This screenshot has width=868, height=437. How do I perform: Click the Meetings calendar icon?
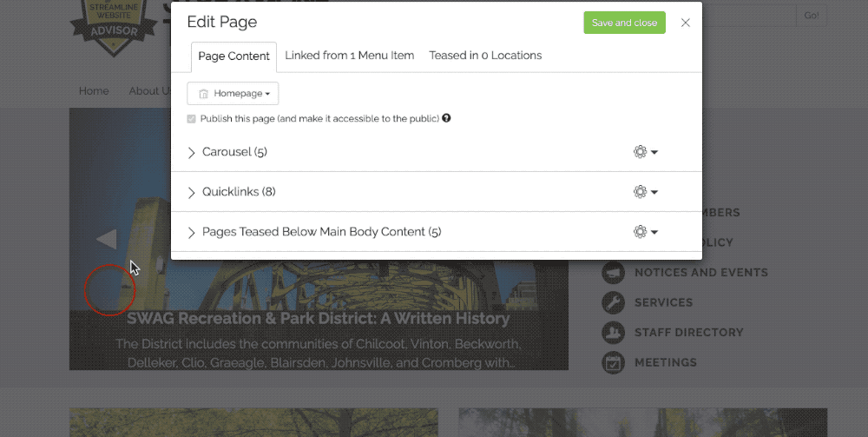pyautogui.click(x=614, y=362)
